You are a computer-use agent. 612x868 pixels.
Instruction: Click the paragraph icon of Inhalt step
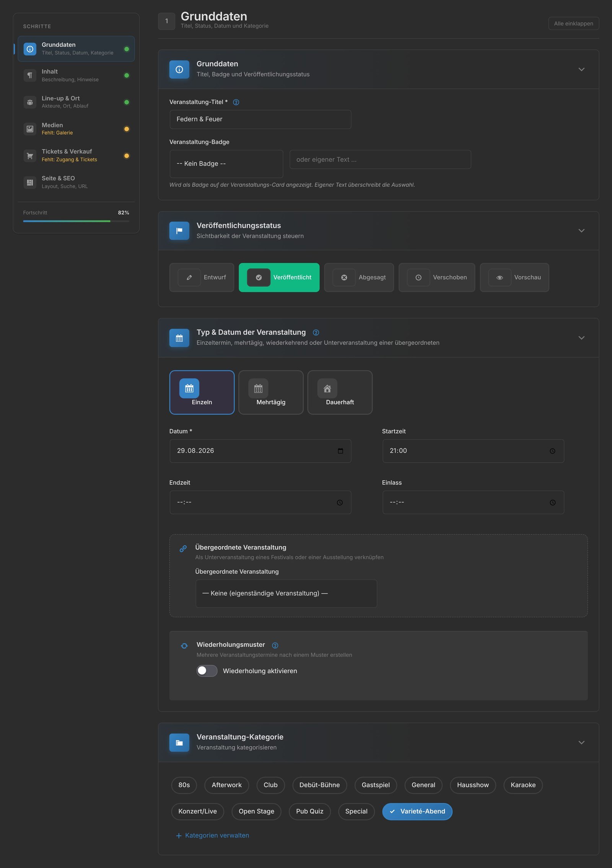point(30,75)
